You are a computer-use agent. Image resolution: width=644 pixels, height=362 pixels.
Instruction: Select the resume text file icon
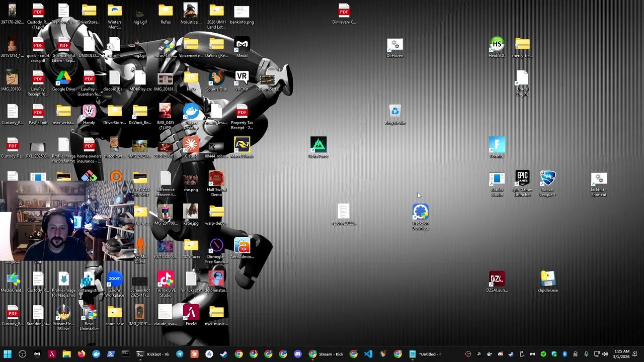(344, 215)
